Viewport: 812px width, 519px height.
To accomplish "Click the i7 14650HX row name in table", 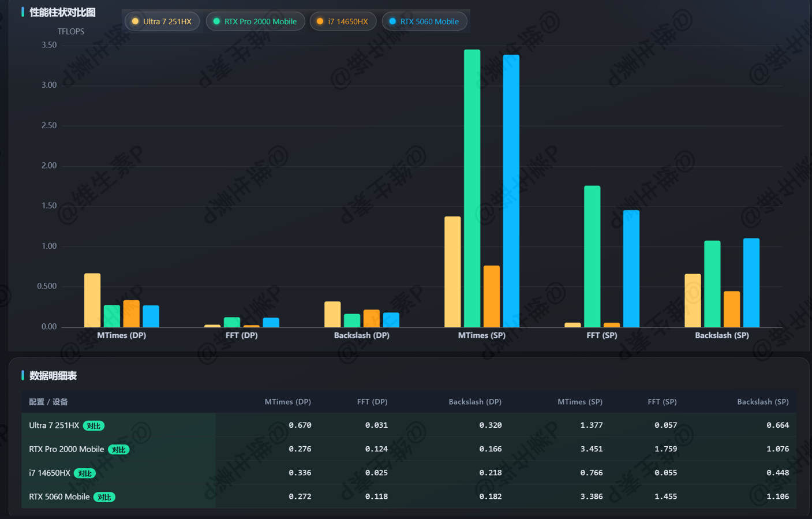I will (50, 473).
